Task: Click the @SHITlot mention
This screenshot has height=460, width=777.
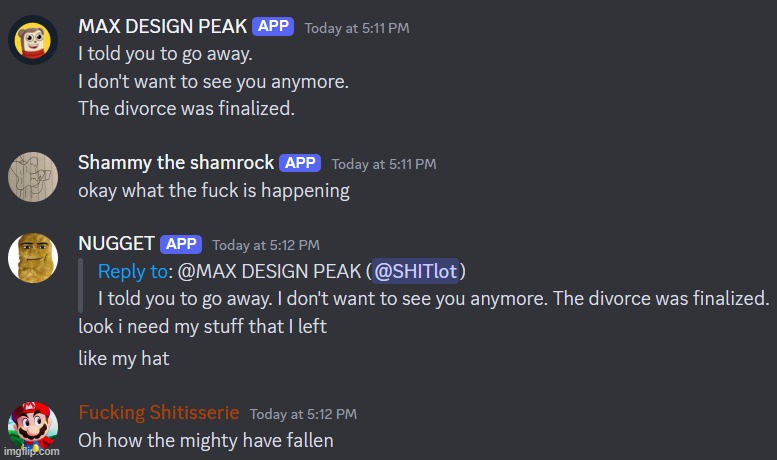Action: click(x=415, y=271)
